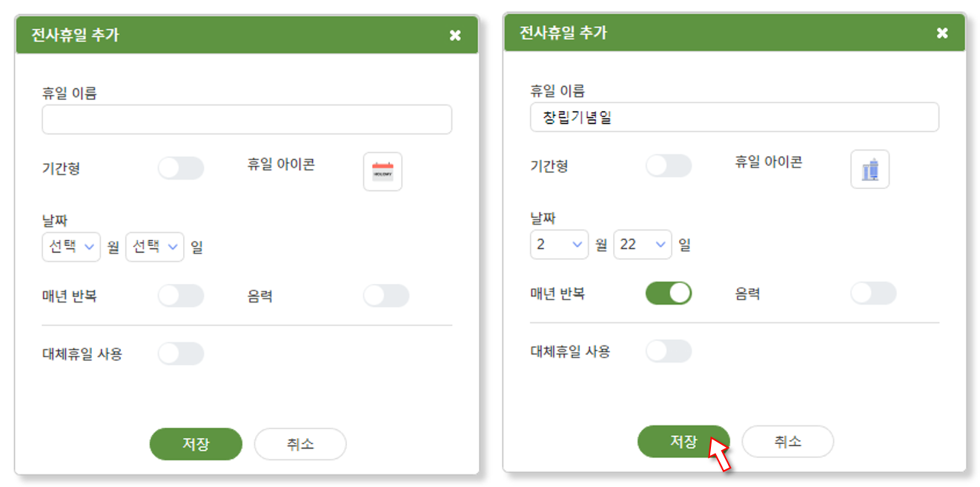Enable 대체휴일 사용 in the right dialog

(669, 351)
